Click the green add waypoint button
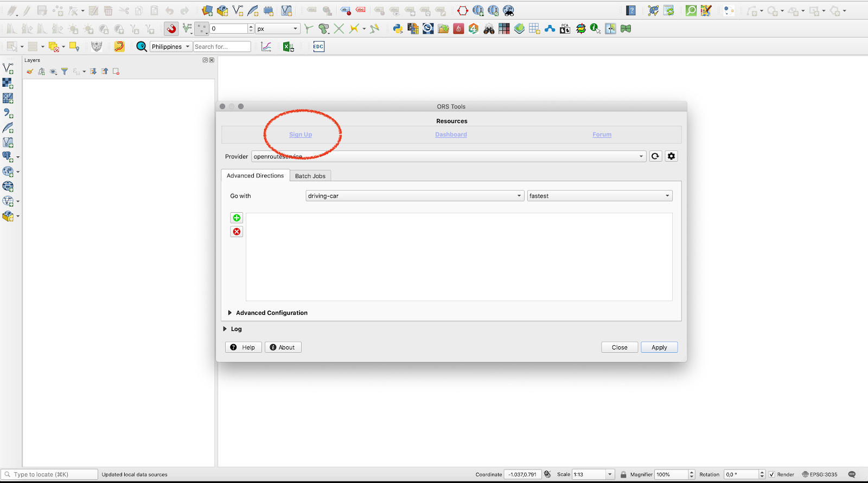 tap(237, 218)
